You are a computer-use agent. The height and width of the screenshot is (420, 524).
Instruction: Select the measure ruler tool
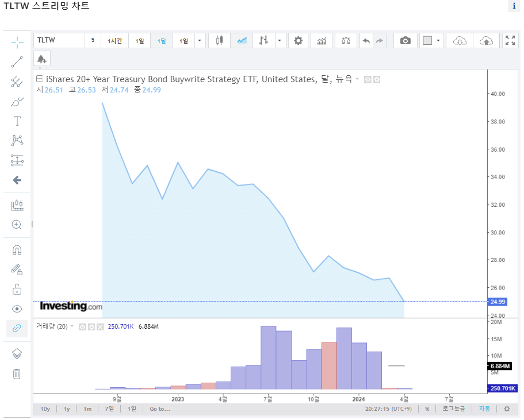[x=17, y=205]
